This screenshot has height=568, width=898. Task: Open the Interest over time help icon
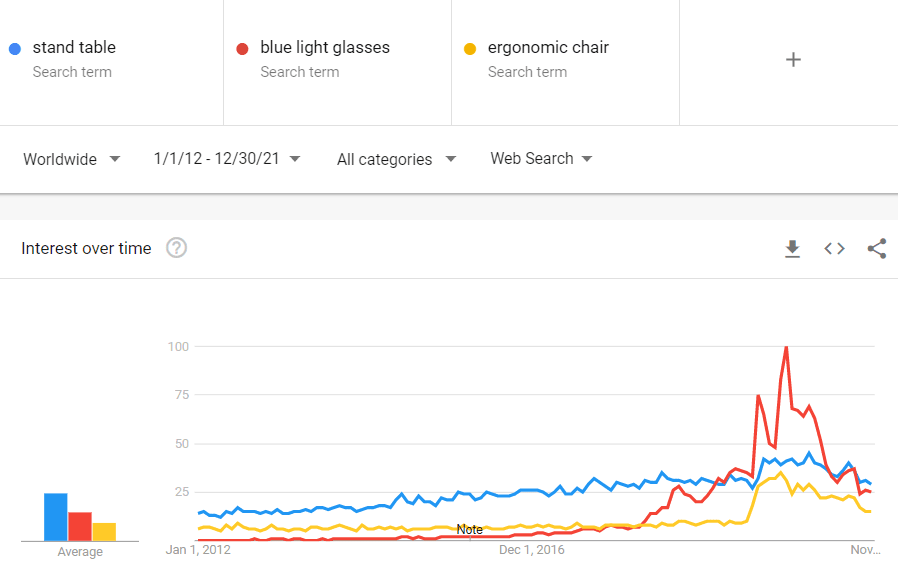pos(176,248)
